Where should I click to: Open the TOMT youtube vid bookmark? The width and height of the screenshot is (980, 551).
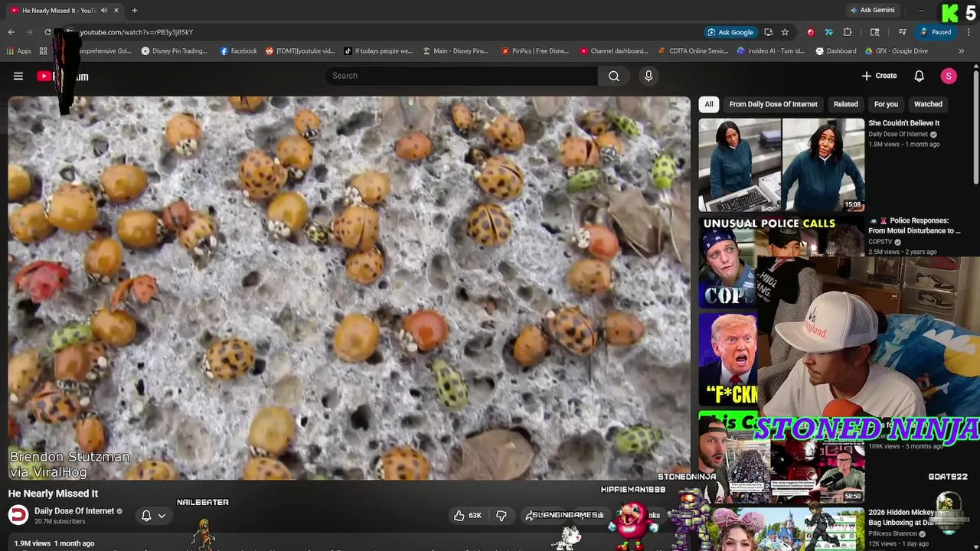pyautogui.click(x=300, y=51)
